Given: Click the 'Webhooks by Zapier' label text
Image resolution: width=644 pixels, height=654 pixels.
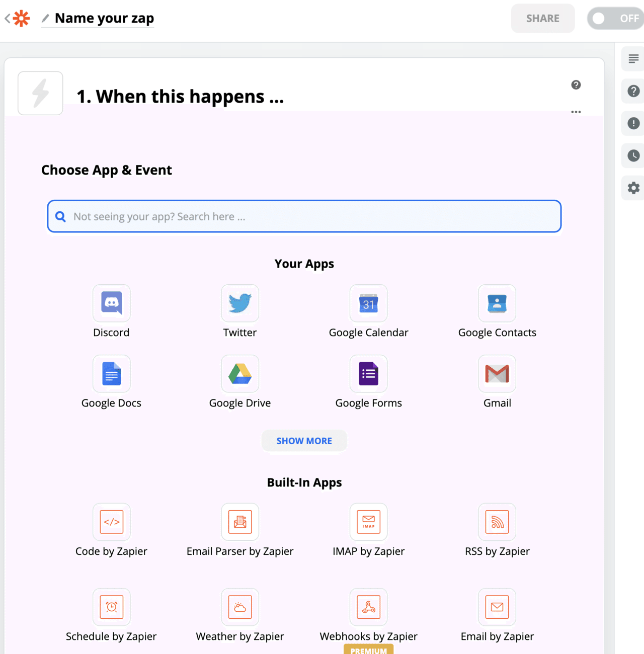Looking at the screenshot, I should click(369, 636).
